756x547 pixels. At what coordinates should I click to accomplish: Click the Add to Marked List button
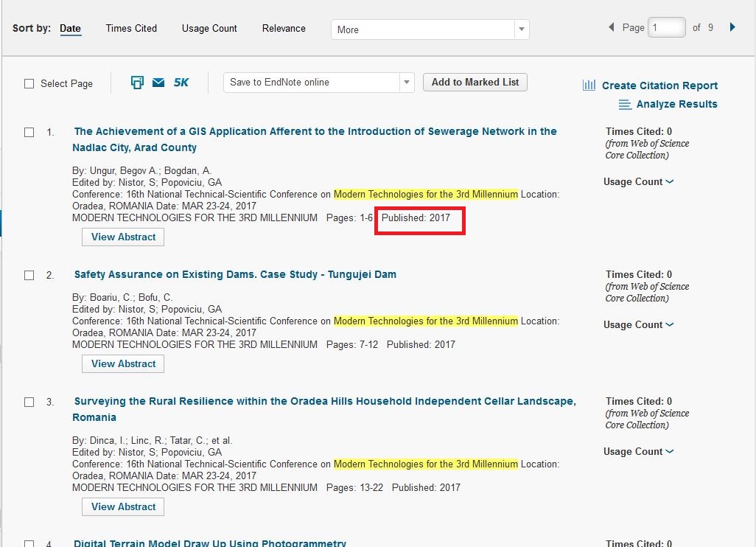coord(475,83)
